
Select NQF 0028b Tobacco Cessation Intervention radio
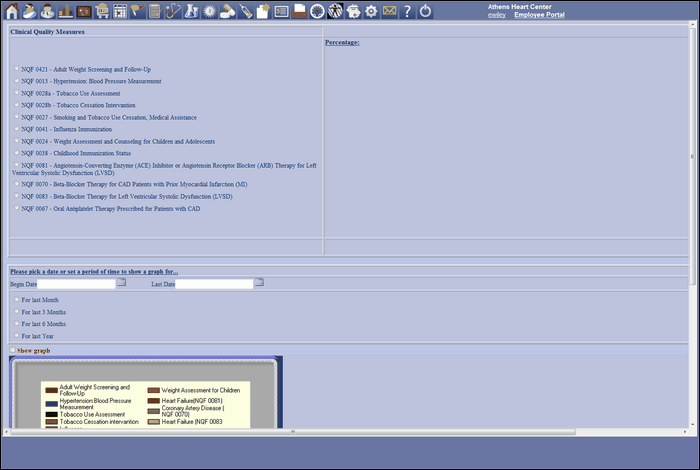click(x=17, y=104)
